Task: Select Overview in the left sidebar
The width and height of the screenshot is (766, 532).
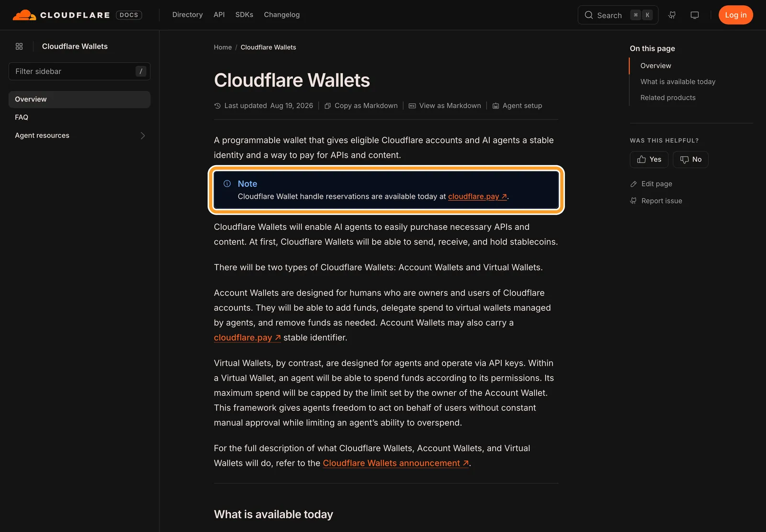Action: (x=79, y=99)
